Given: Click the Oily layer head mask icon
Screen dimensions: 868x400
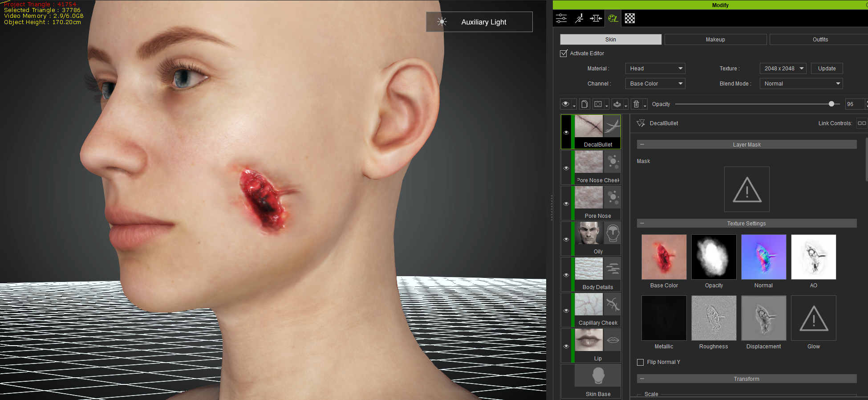Looking at the screenshot, I should click(612, 233).
